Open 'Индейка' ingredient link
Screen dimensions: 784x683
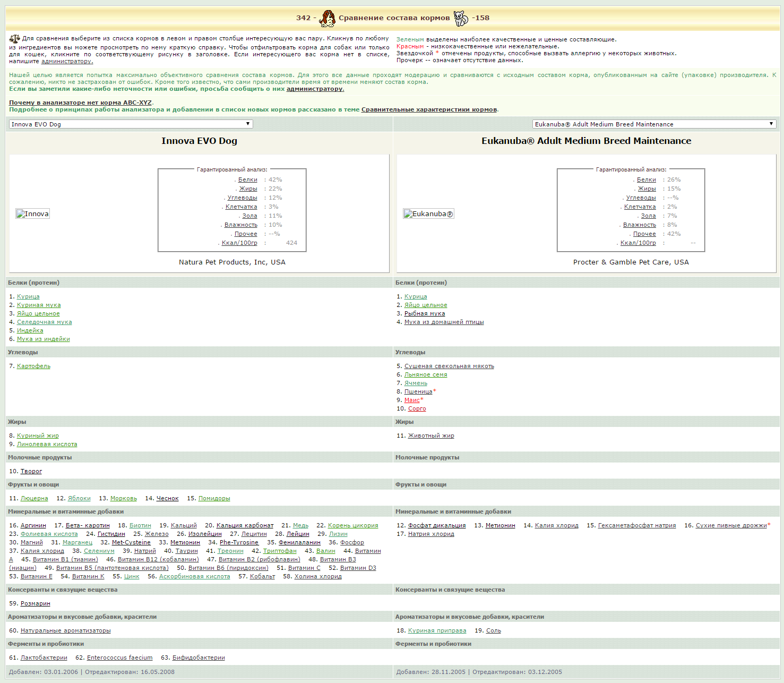coord(30,331)
